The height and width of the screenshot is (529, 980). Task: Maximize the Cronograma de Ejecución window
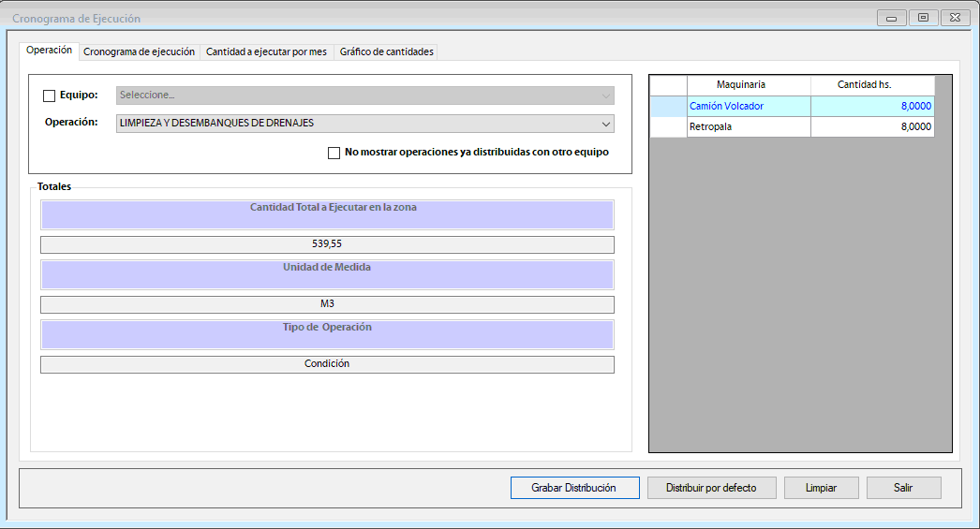click(923, 18)
